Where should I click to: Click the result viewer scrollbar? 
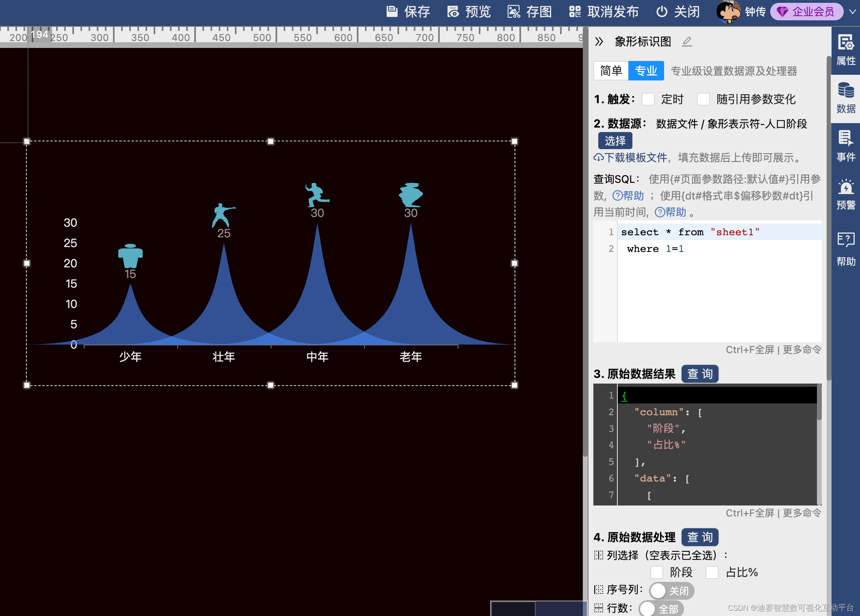pos(819,402)
